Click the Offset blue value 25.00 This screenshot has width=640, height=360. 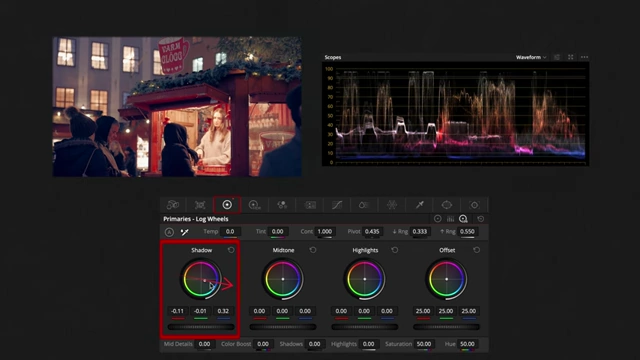coord(469,311)
